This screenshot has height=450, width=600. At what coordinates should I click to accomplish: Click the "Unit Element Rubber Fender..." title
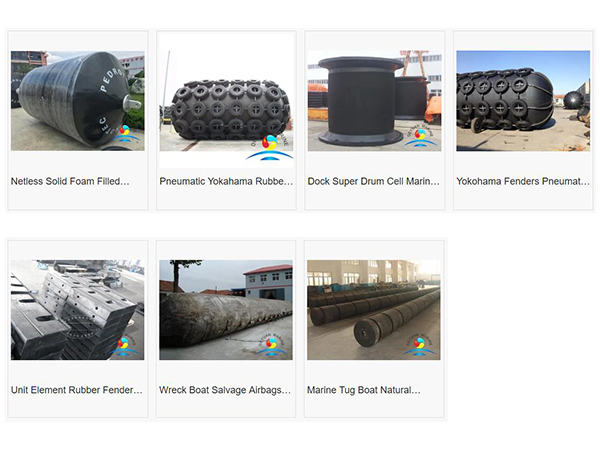coord(77,390)
